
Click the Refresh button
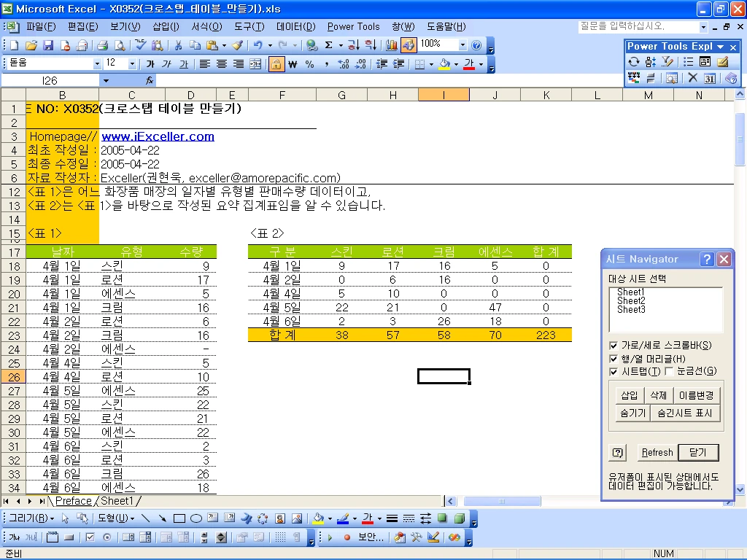coord(657,452)
